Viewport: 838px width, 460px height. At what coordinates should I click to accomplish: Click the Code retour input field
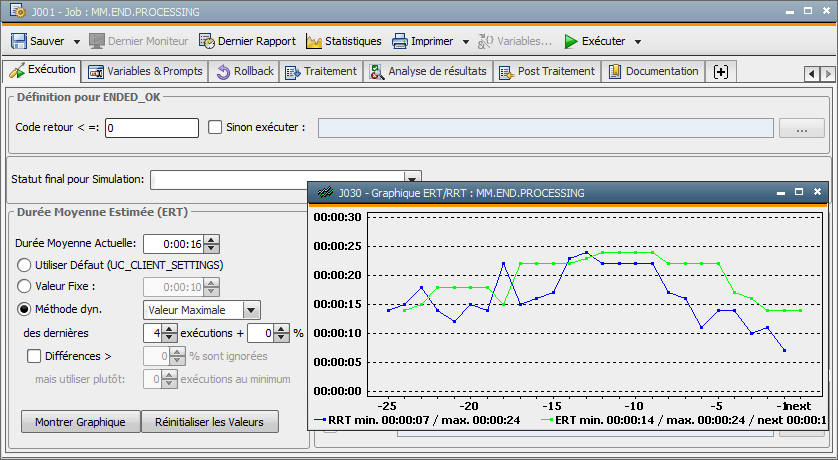tap(152, 128)
